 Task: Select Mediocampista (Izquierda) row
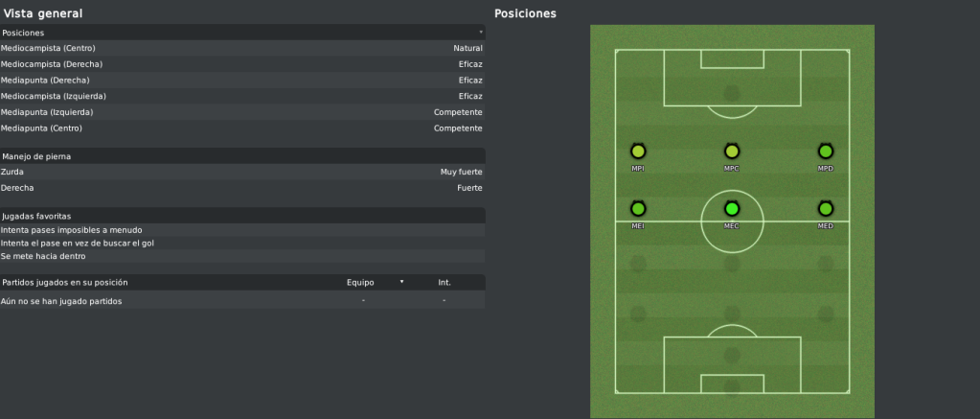(x=242, y=96)
